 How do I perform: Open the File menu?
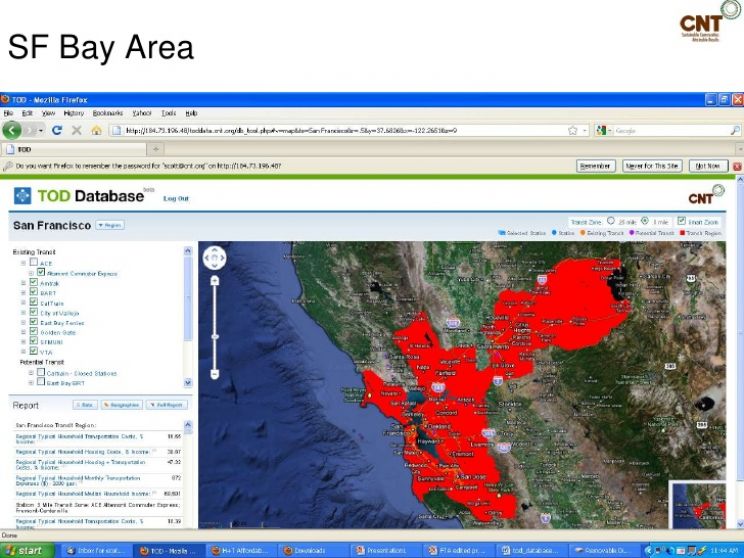[x=8, y=113]
